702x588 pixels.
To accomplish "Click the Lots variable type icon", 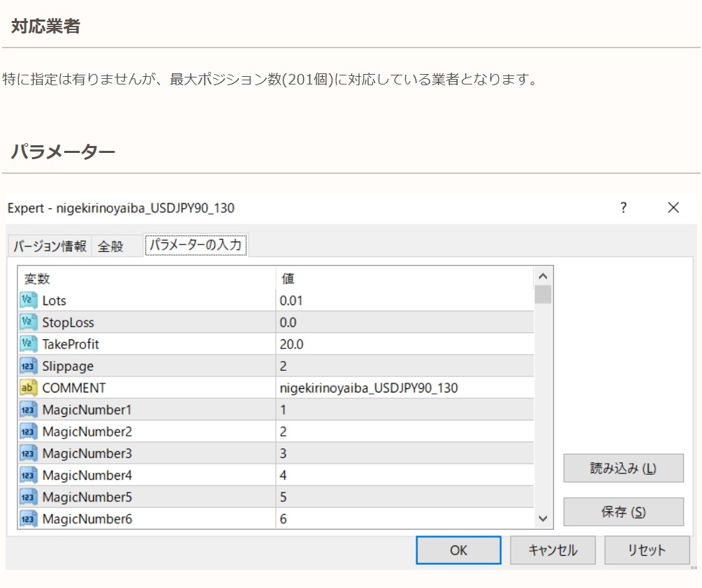I will (29, 300).
